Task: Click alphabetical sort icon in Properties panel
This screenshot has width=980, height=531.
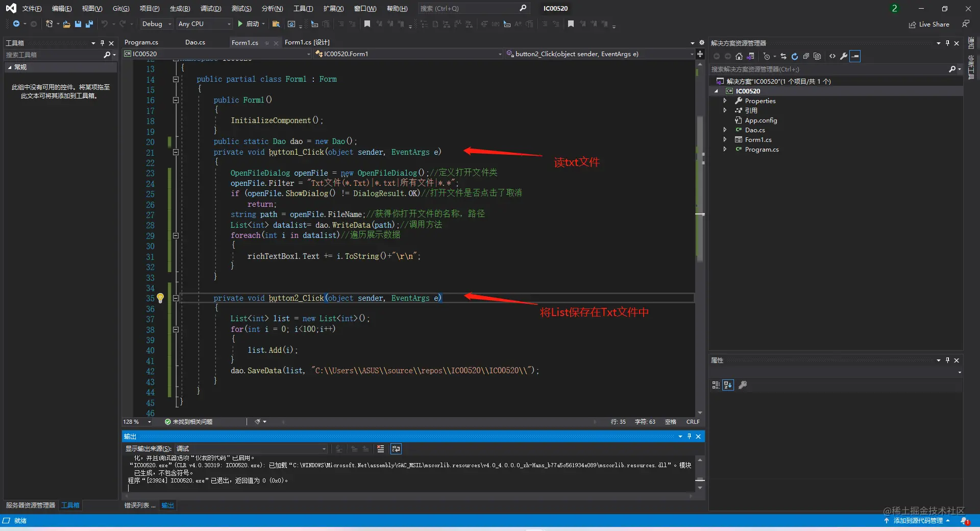Action: coord(728,385)
